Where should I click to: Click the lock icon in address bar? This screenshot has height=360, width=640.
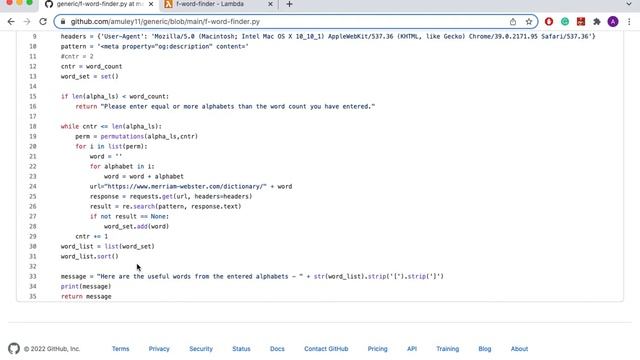pos(63,22)
